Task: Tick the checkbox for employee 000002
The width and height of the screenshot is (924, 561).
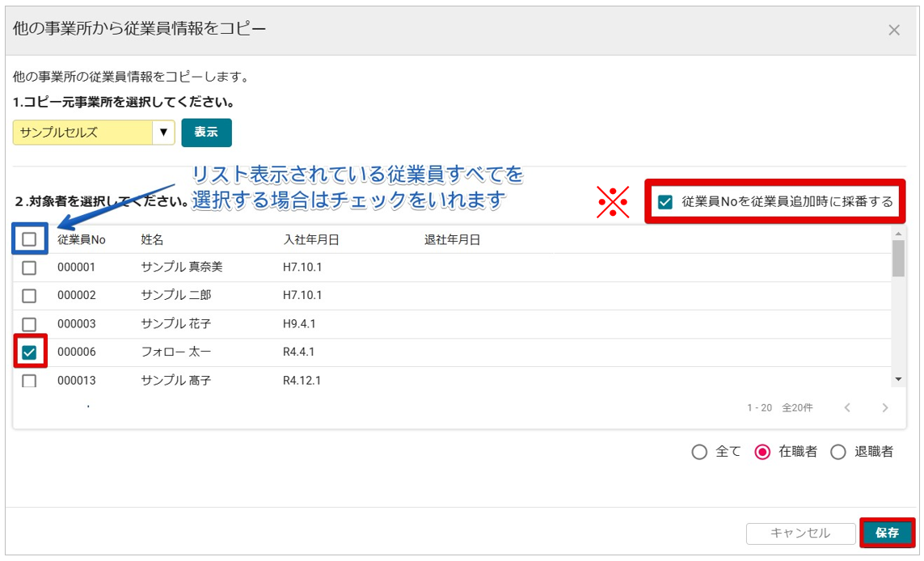Action: (29, 296)
